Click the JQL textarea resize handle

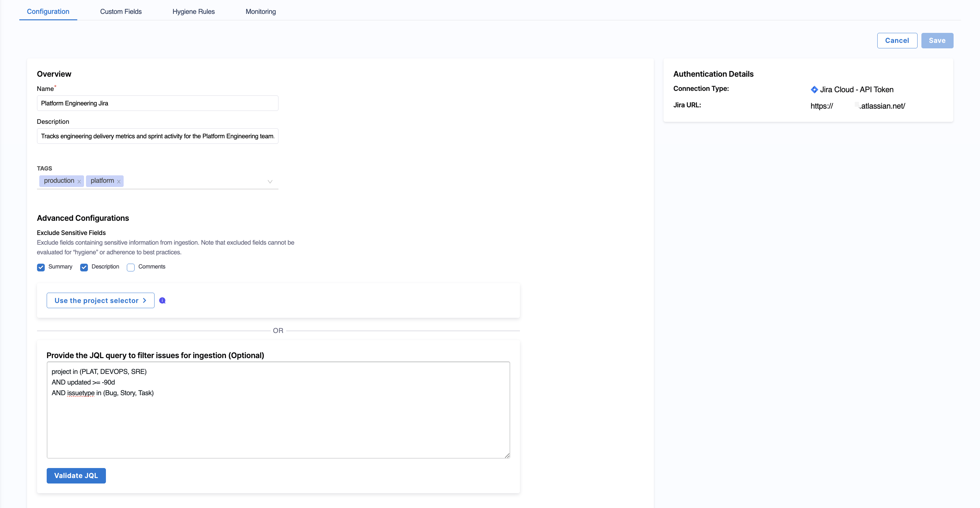[507, 455]
